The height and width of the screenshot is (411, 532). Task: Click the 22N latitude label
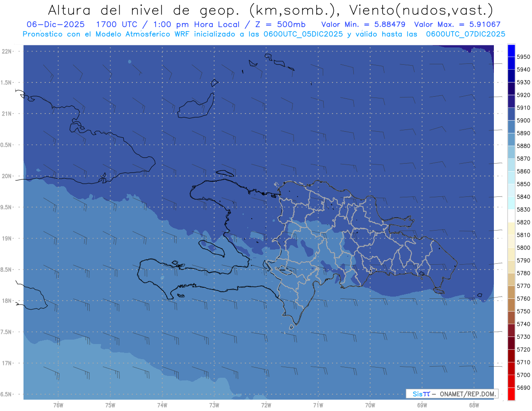pyautogui.click(x=8, y=51)
